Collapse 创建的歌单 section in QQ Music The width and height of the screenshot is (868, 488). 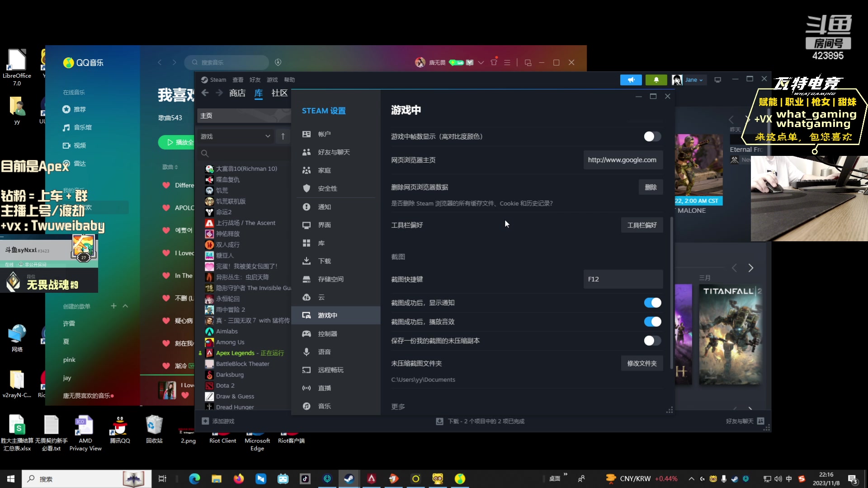coord(125,306)
